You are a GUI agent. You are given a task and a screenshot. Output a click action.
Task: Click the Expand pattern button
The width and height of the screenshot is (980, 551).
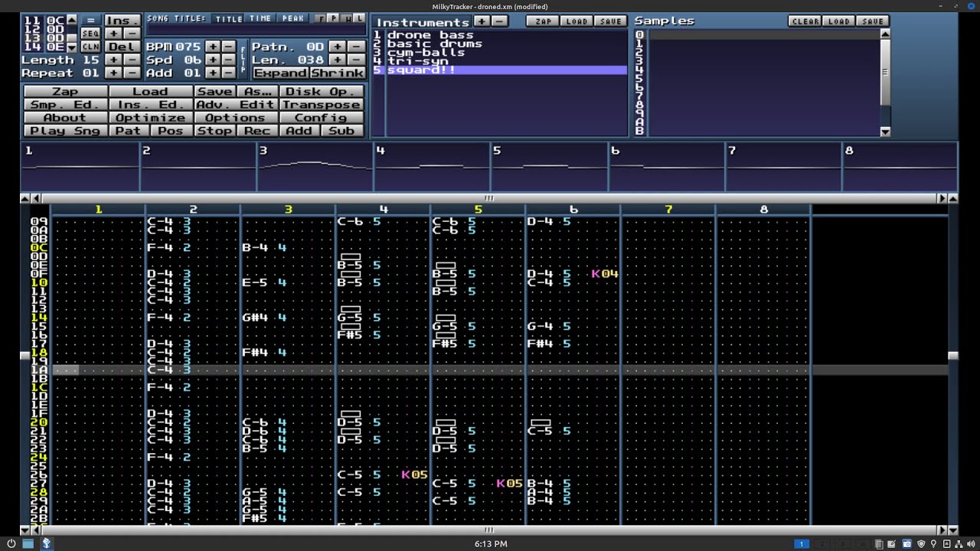280,73
